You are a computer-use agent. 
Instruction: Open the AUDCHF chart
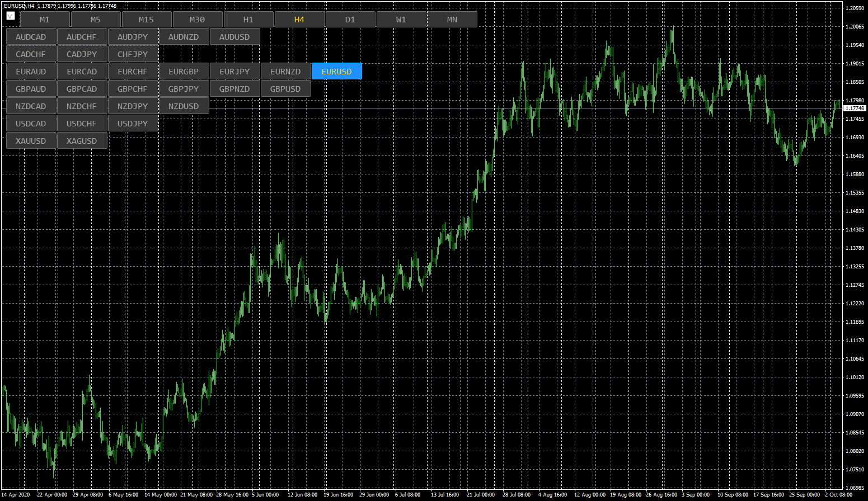pos(82,37)
